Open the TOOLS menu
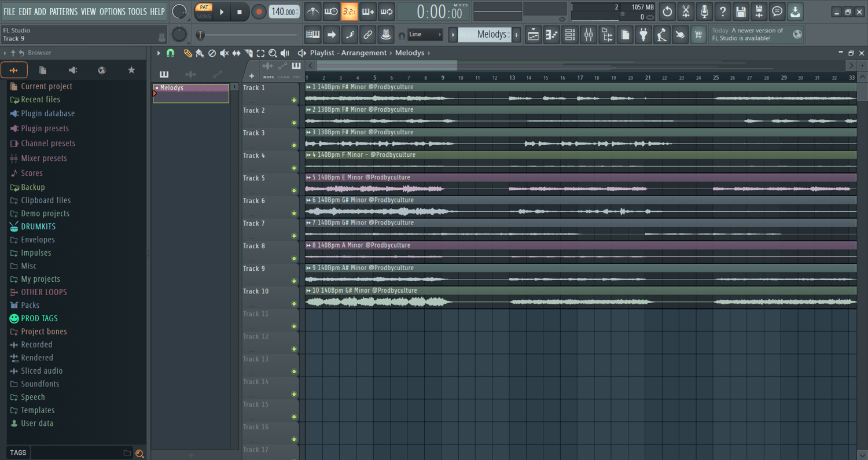Screen dimensions: 868x460 pos(137,12)
